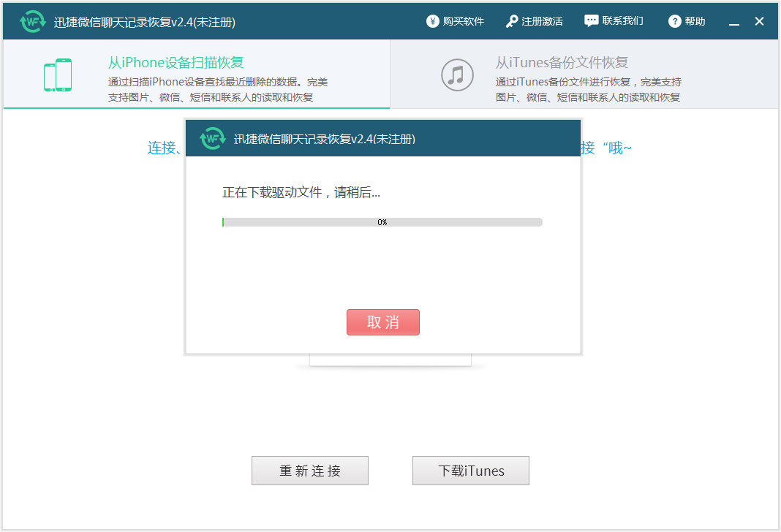
Task: Click the yen coin icon for 购买软件
Action: tap(433, 21)
